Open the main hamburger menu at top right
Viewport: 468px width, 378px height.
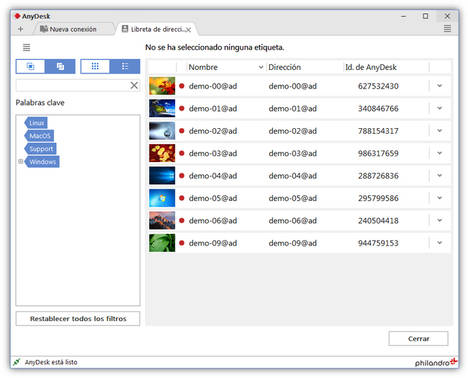click(447, 29)
